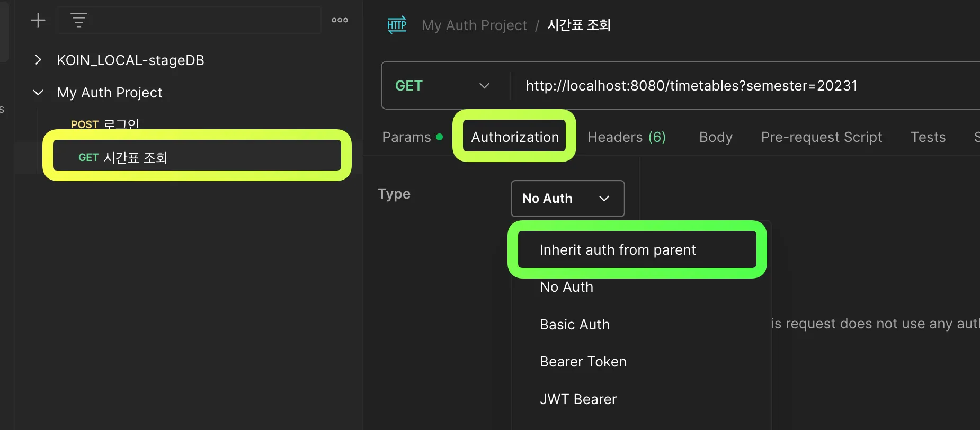
Task: Switch to the Authorization tab
Action: [x=514, y=137]
